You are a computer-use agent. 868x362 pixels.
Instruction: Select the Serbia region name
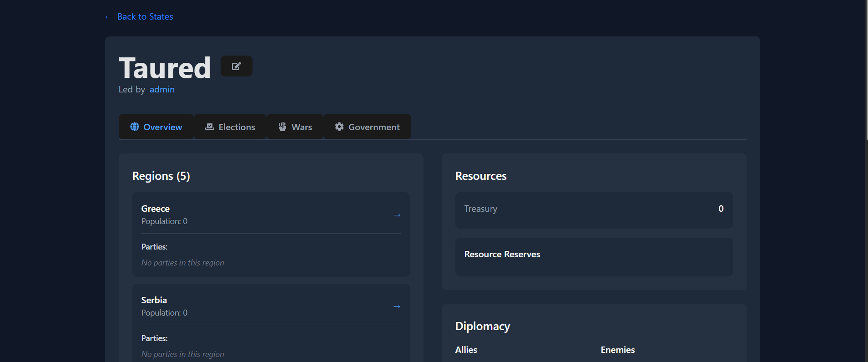[x=154, y=300]
